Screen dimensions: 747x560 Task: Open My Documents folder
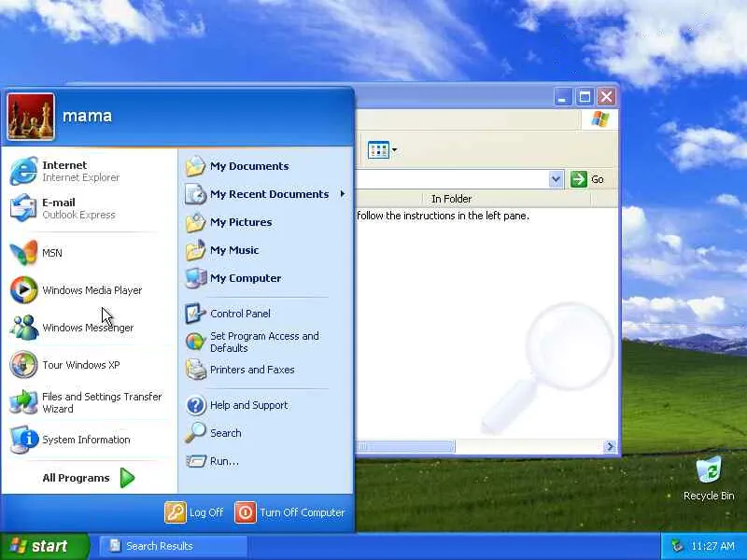(237, 166)
